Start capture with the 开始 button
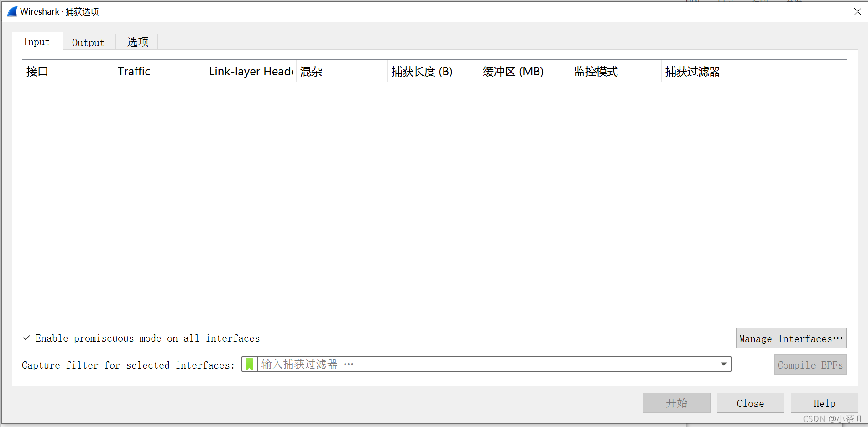This screenshot has height=427, width=868. pyautogui.click(x=676, y=403)
